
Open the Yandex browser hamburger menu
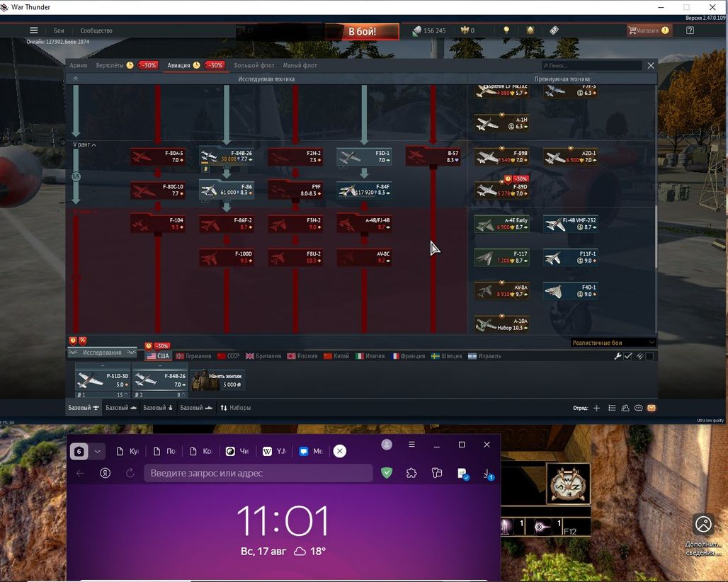(x=411, y=445)
